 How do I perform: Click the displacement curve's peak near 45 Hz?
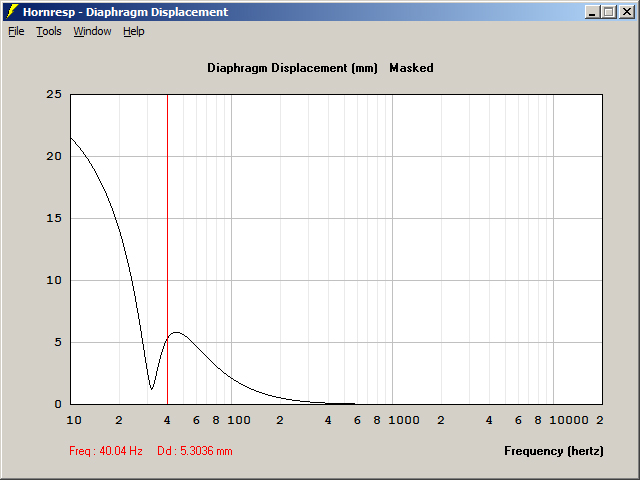click(x=176, y=332)
